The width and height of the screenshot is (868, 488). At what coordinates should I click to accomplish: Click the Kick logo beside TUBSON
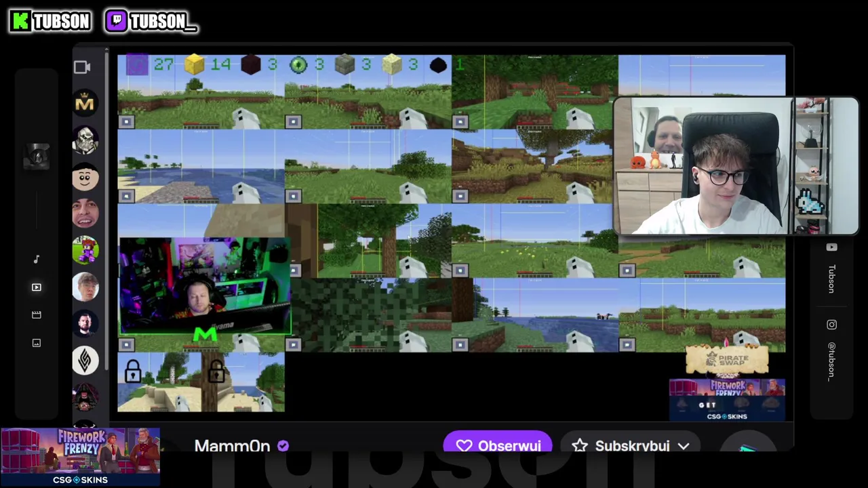click(x=20, y=21)
